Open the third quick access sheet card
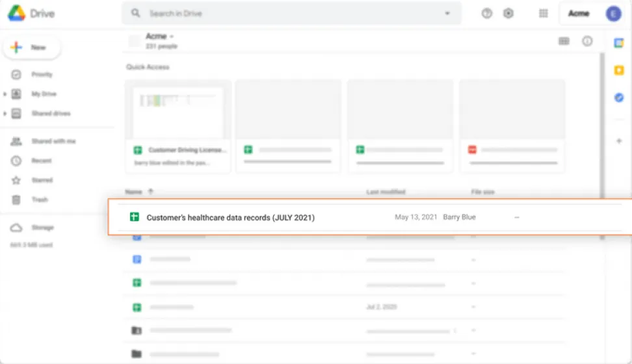Screen dimensions: 632x364 (x=401, y=127)
